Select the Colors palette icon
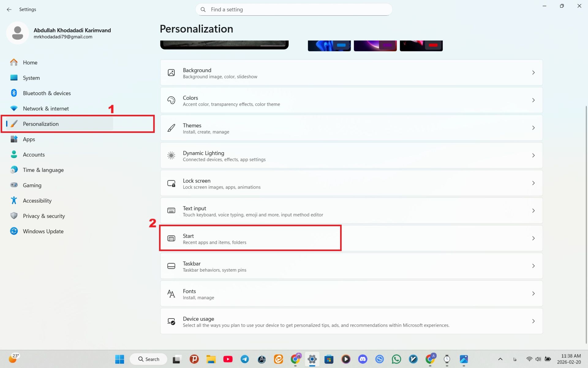 click(x=171, y=100)
